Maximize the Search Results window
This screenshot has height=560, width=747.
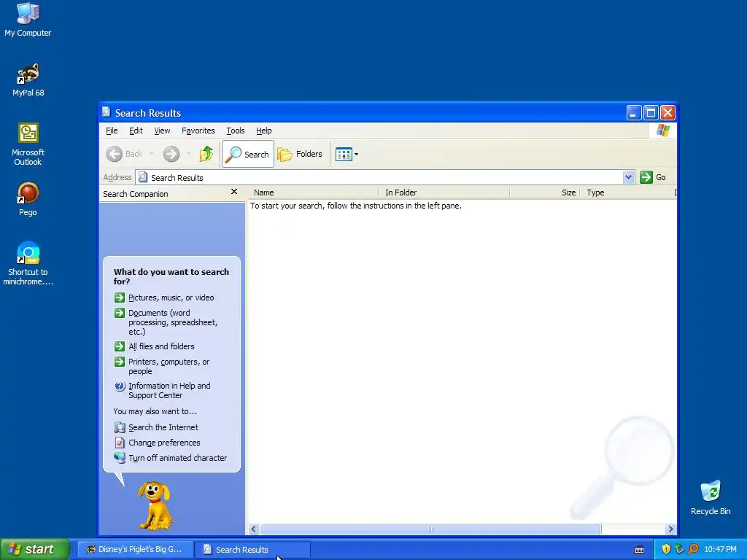[650, 113]
